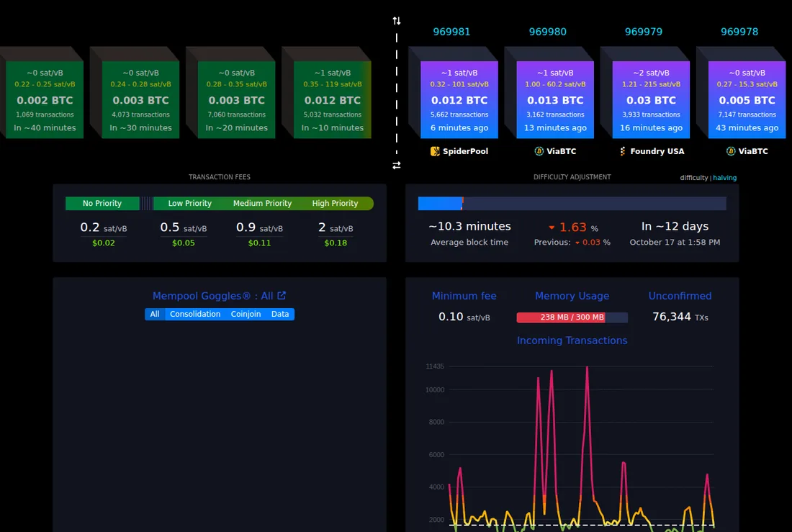Open pending block arriving in ~30 minutes

(x=140, y=99)
